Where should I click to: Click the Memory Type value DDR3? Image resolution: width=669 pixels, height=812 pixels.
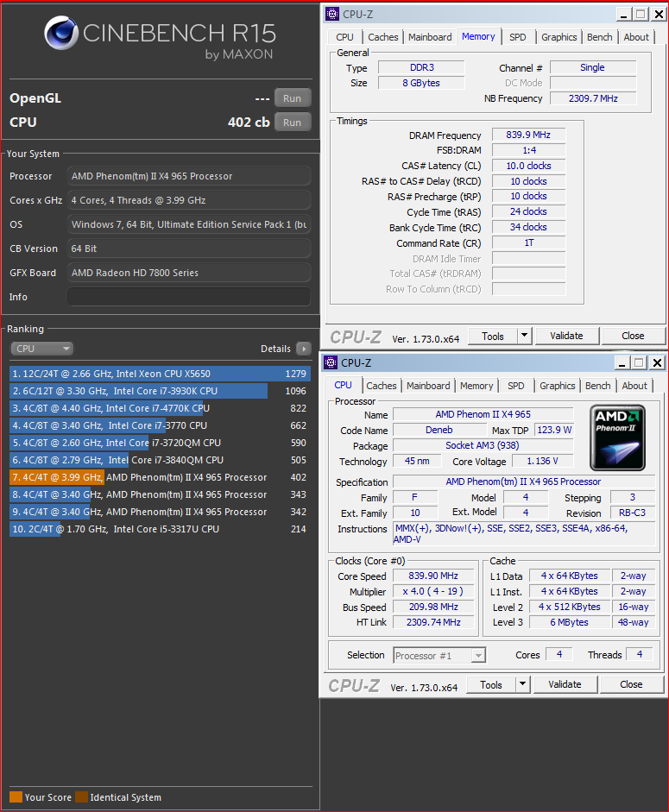422,67
